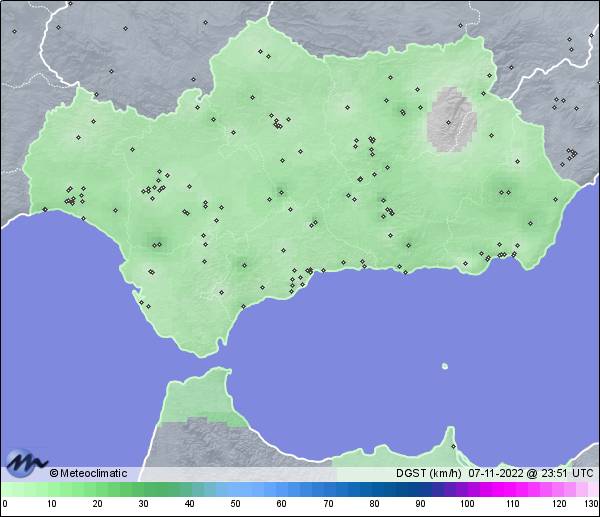Viewport: 600px width, 517px height.
Task: Choose the legend swatch labeled 90
Action: (x=420, y=489)
